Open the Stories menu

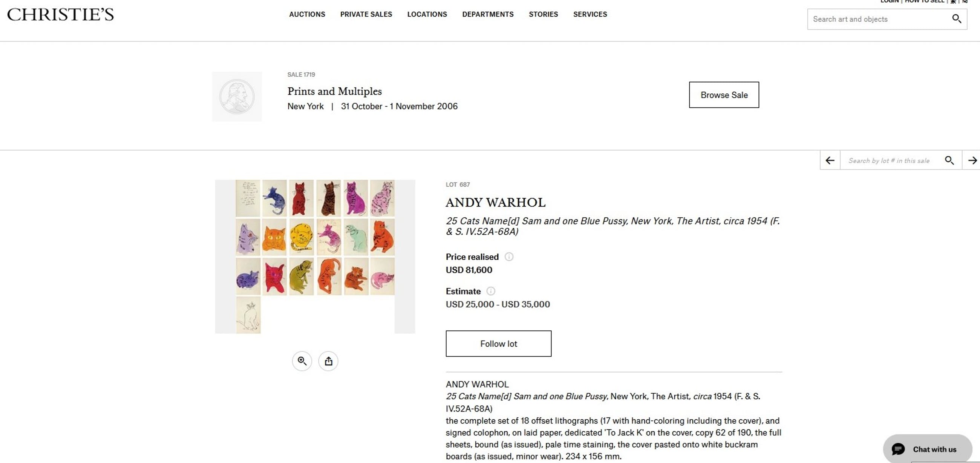543,14
